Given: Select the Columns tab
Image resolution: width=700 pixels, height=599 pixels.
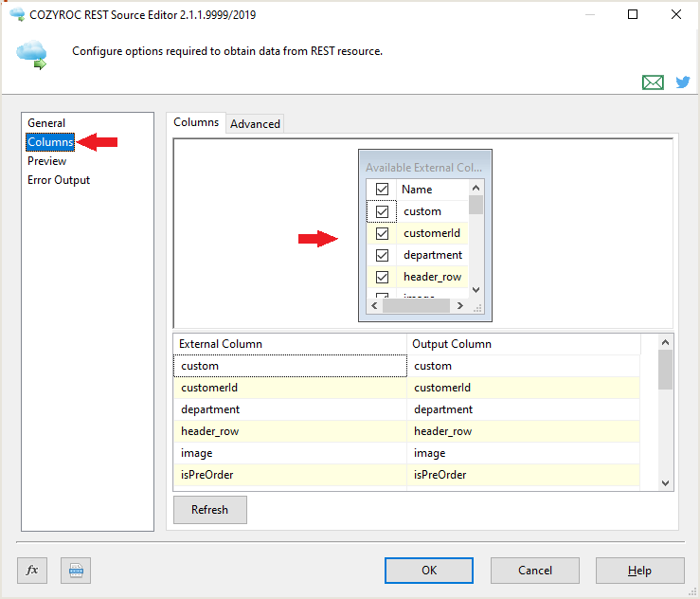Looking at the screenshot, I should click(x=196, y=122).
